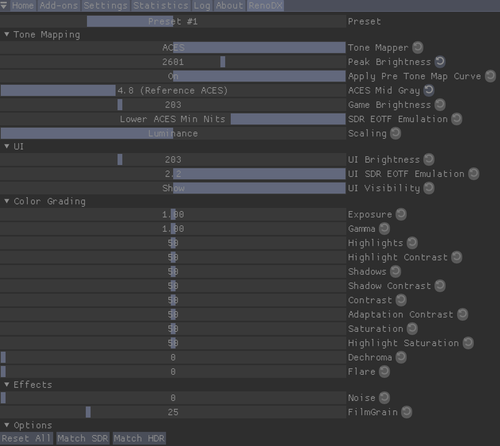Reset Adaptation Contrast value
The height and width of the screenshot is (446, 500).
tap(462, 314)
